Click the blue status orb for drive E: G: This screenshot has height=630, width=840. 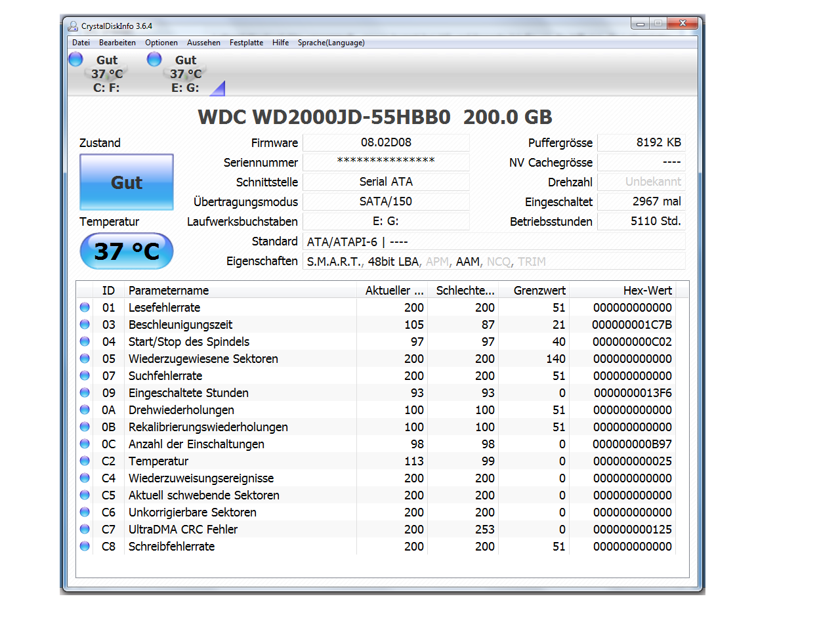[x=154, y=59]
